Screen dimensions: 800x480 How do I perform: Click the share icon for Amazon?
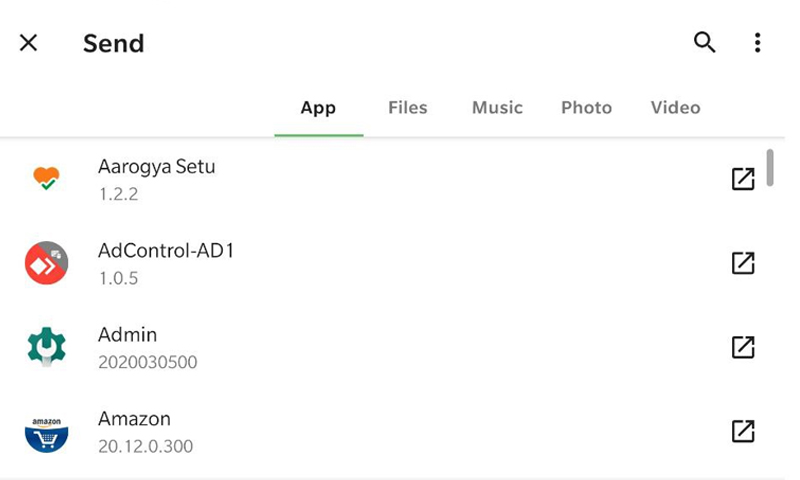pyautogui.click(x=742, y=431)
